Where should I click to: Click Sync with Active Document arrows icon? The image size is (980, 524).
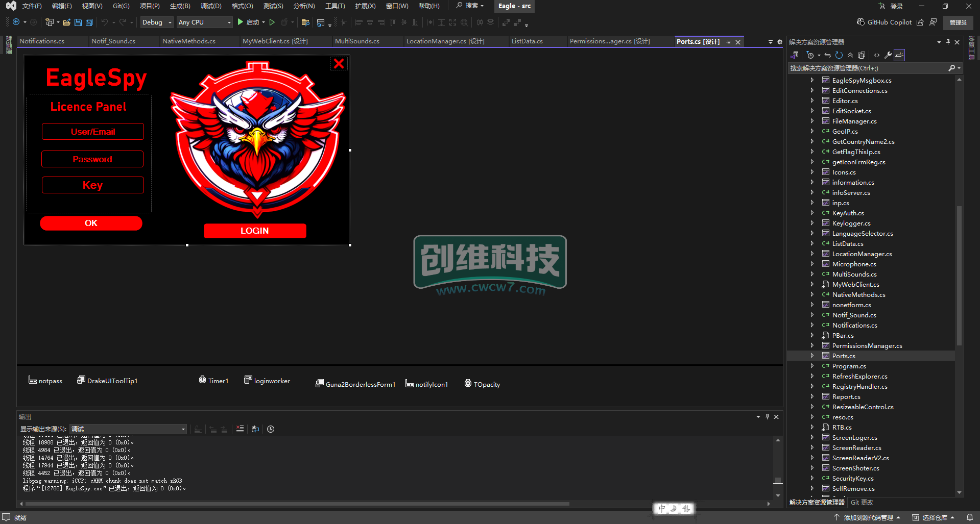(828, 55)
